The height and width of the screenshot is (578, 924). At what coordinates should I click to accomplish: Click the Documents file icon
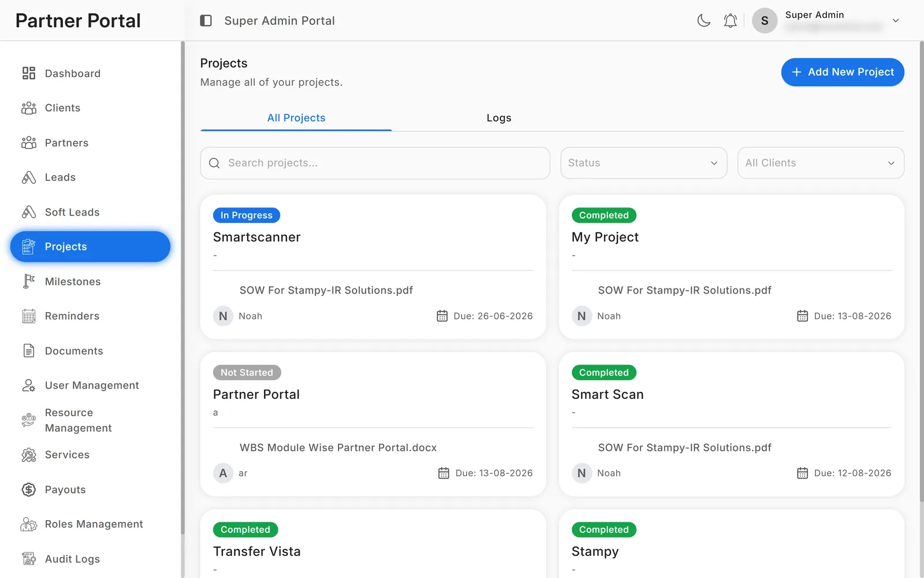(x=29, y=351)
